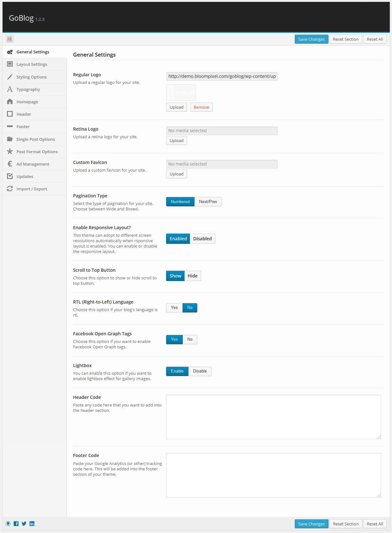The height and width of the screenshot is (533, 392).
Task: Open Styling Options brush icon
Action: pos(10,77)
